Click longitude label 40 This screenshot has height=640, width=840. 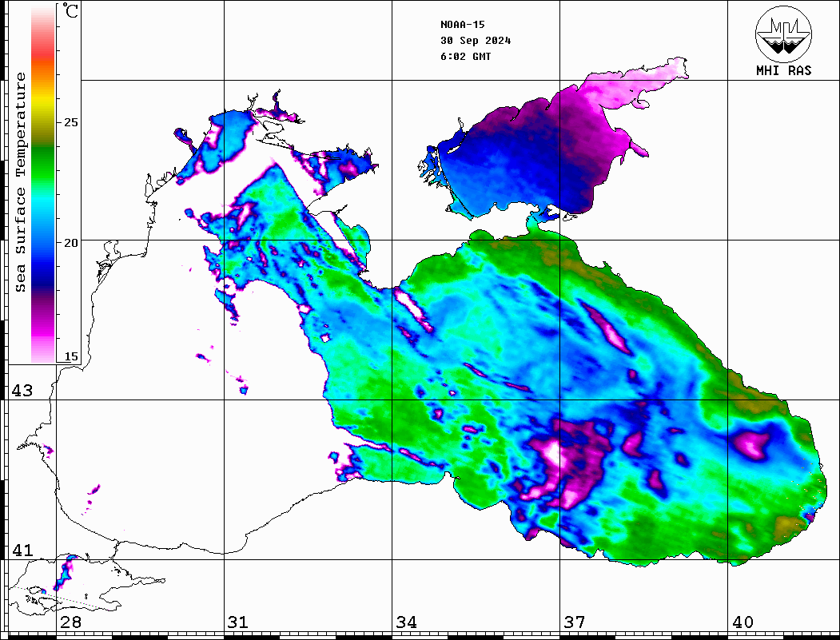pyautogui.click(x=742, y=622)
